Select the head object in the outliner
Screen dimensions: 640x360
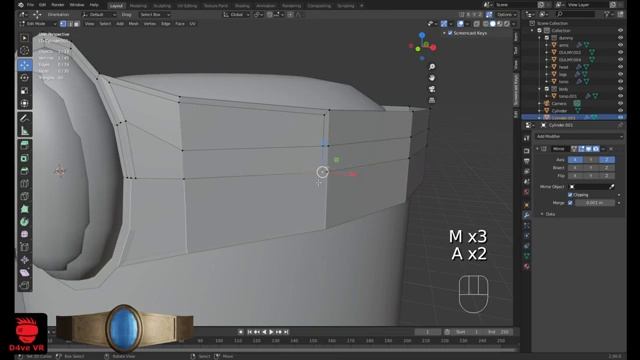click(x=564, y=67)
